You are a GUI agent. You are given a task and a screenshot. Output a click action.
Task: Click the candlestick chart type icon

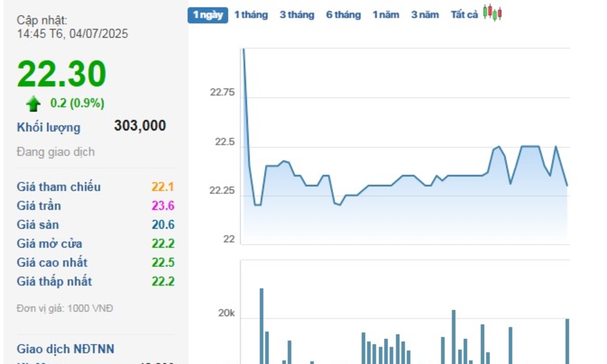493,13
